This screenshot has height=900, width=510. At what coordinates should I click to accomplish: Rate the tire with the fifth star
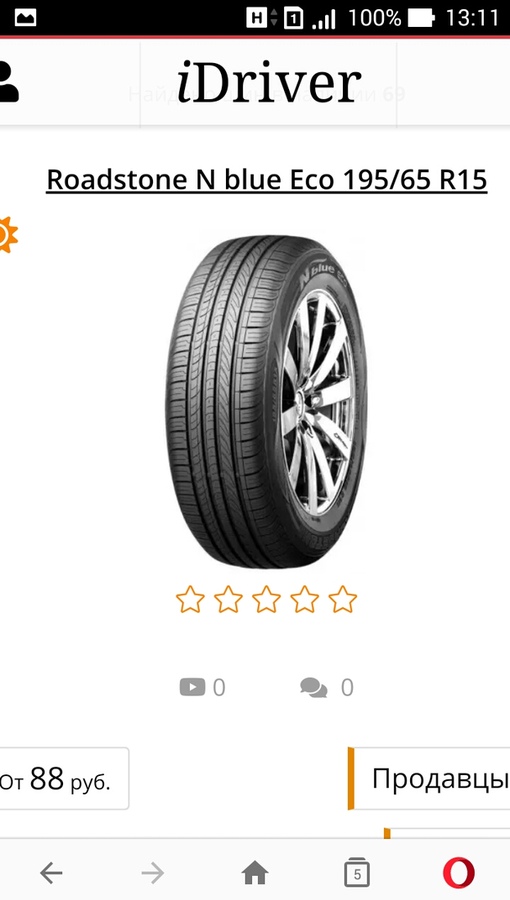pos(342,599)
